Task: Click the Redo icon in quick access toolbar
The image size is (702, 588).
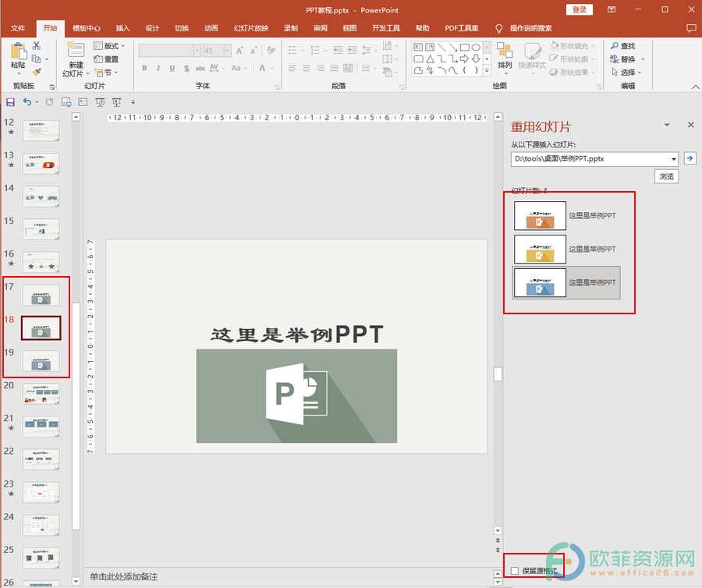Action: pyautogui.click(x=49, y=102)
